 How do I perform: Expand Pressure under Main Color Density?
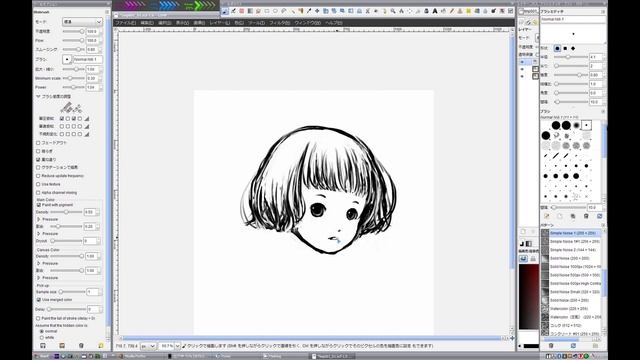(39, 219)
